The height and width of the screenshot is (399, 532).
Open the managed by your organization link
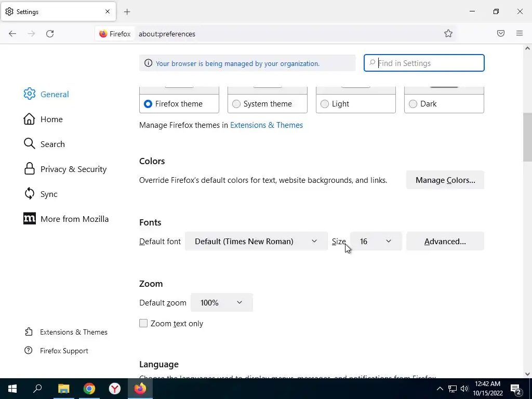tap(237, 63)
